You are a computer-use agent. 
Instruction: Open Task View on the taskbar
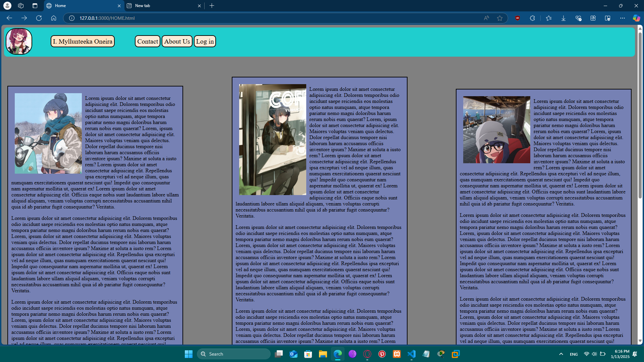[x=279, y=354]
